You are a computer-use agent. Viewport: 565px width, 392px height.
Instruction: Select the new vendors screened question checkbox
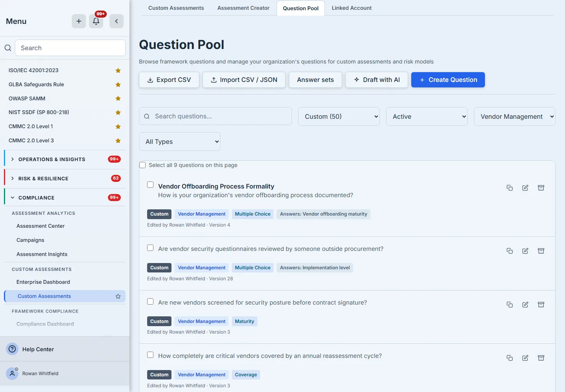pyautogui.click(x=150, y=301)
